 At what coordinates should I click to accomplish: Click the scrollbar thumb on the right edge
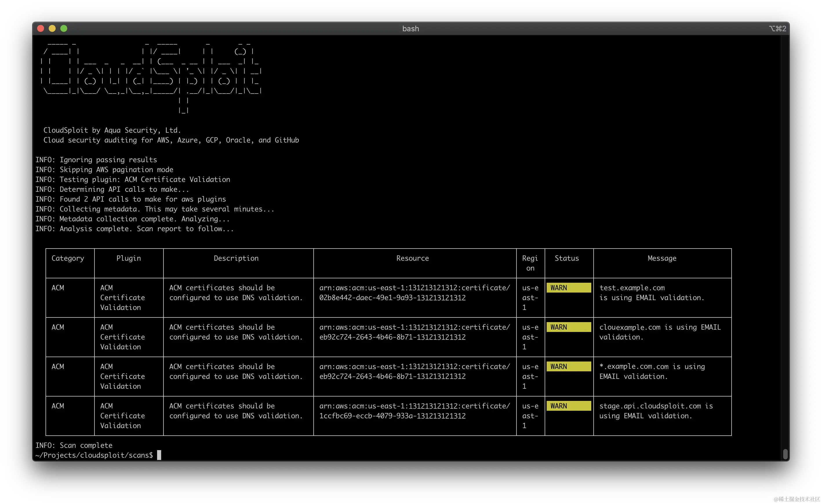786,453
